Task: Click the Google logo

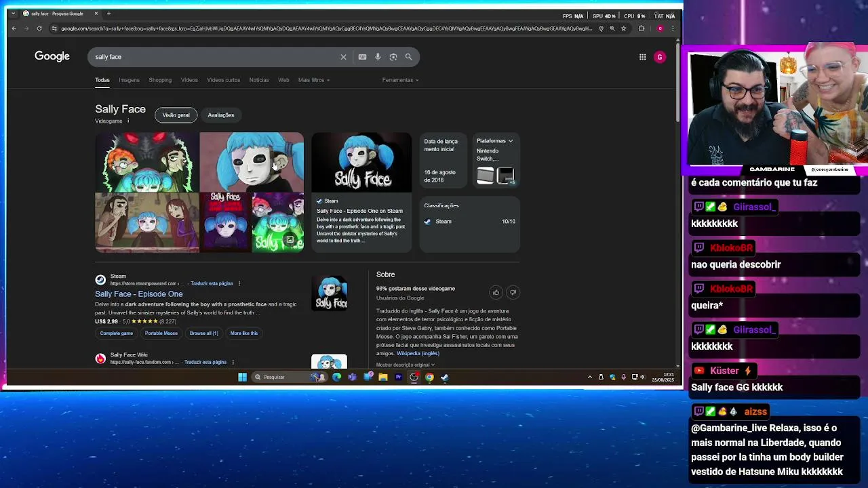Action: 52,57
